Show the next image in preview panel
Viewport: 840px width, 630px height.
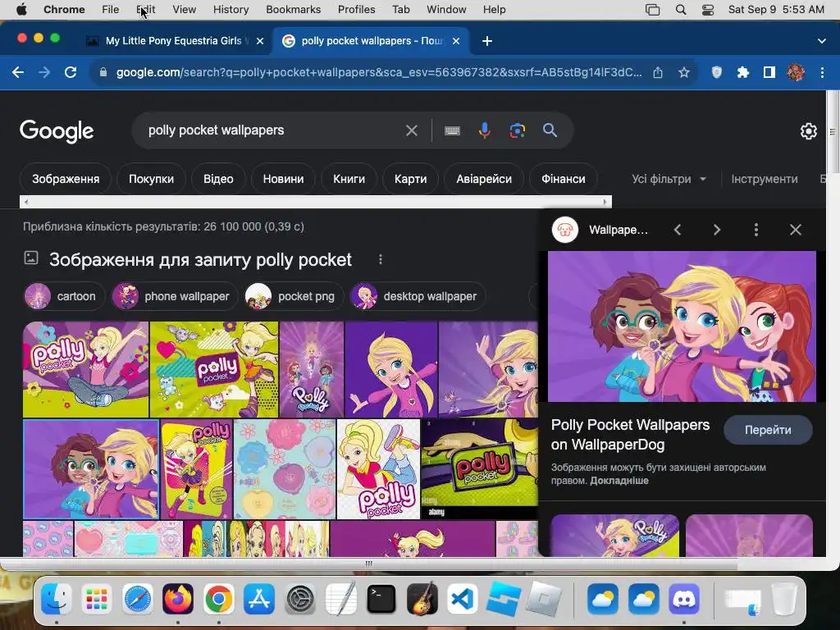tap(717, 230)
